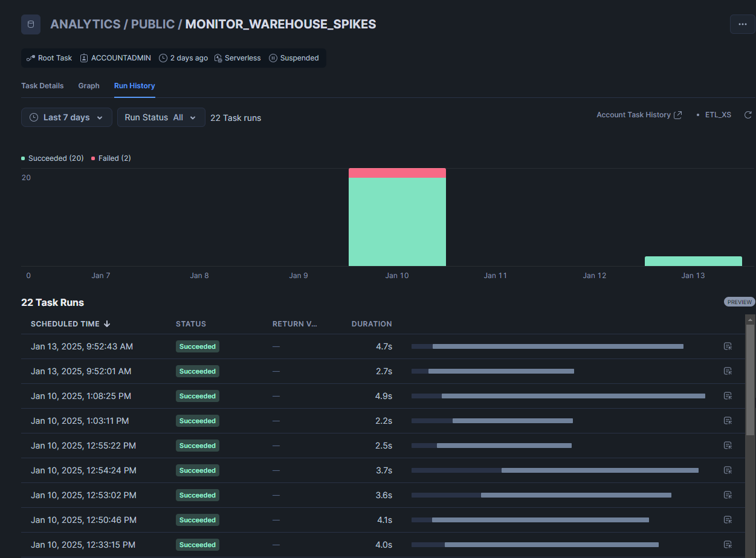Open query details icon for 12:50:46 PM run

click(728, 520)
